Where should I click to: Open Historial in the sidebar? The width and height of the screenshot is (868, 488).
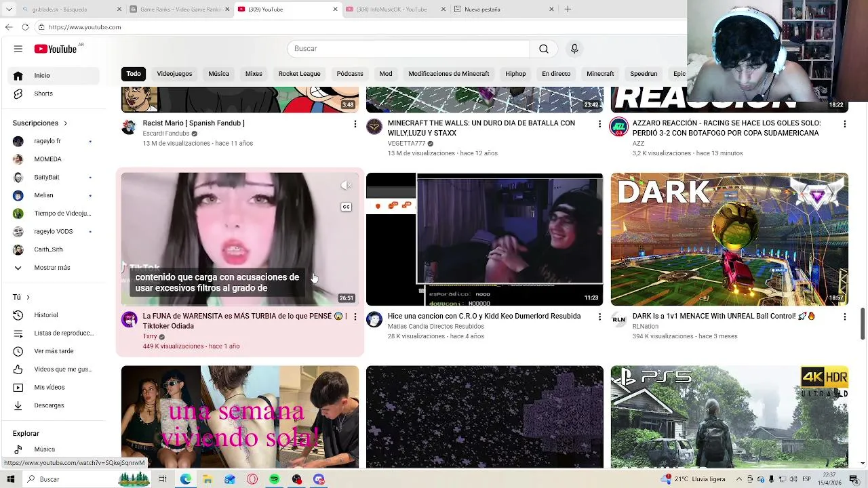(x=54, y=315)
